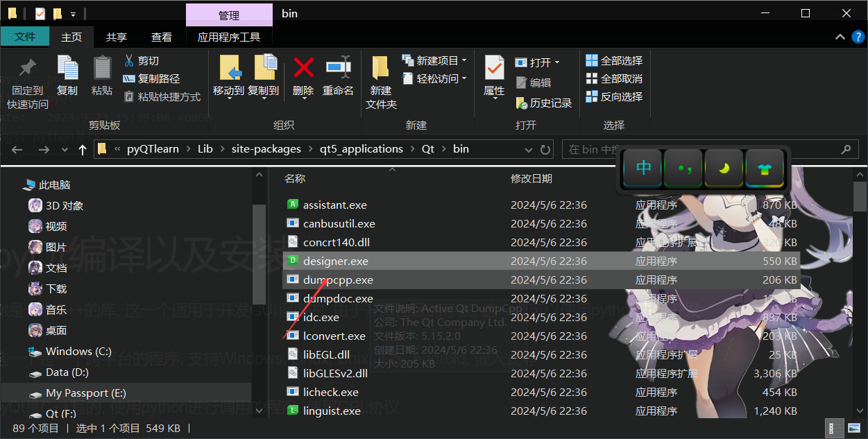Click Invert selection (反向选择)
Viewport: 868px width, 439px height.
615,96
